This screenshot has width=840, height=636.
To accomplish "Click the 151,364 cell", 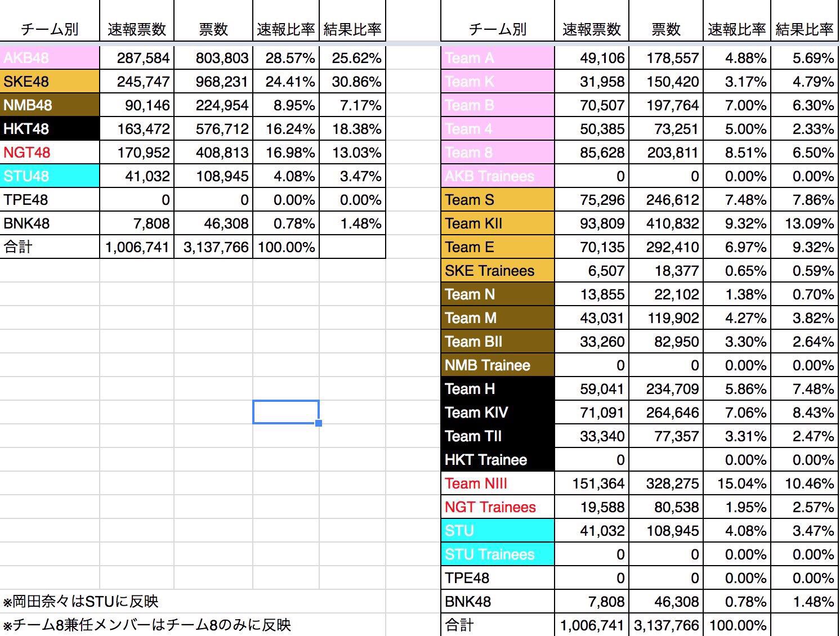I will 592,483.
